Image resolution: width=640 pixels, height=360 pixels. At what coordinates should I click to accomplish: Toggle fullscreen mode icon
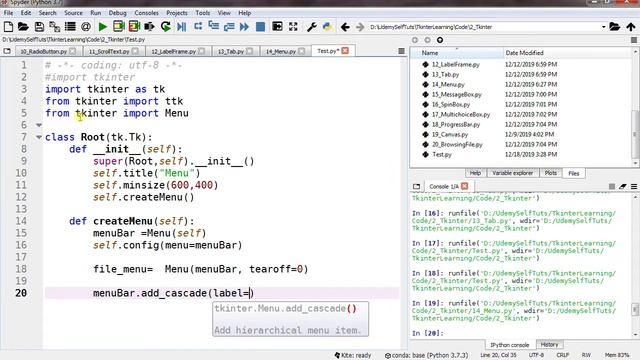point(293,27)
